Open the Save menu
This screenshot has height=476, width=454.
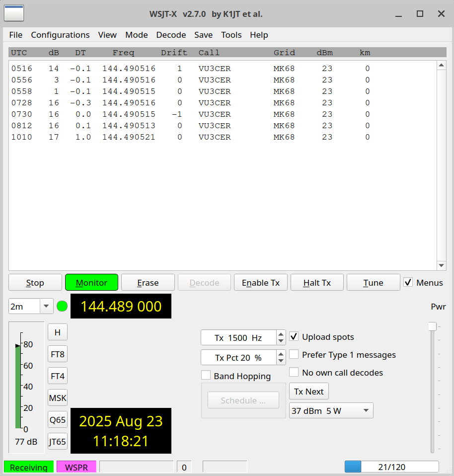pyautogui.click(x=203, y=35)
